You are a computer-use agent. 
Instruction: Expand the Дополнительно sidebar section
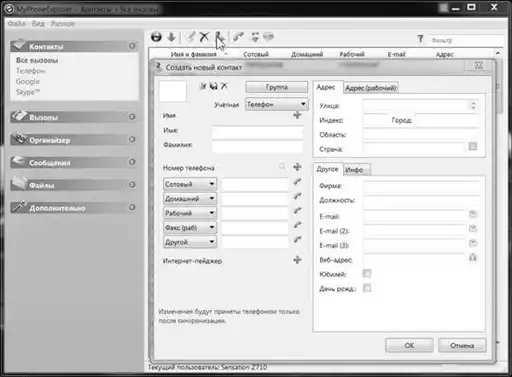(132, 207)
